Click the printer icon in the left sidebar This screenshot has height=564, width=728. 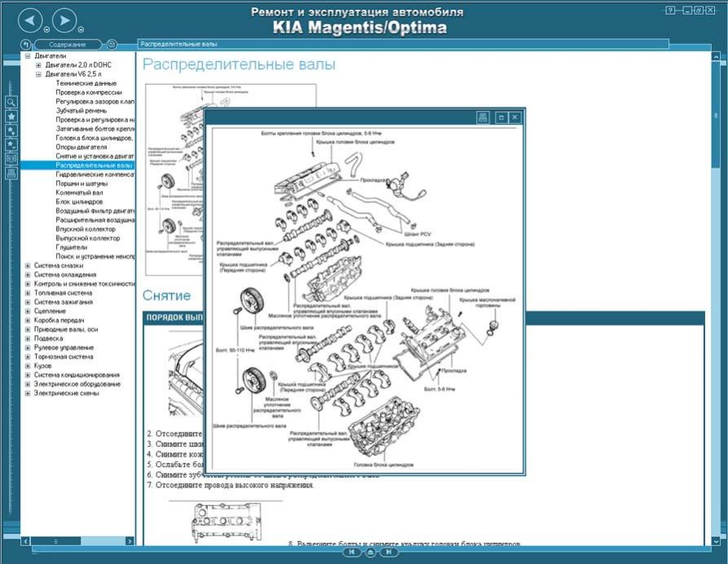click(11, 173)
